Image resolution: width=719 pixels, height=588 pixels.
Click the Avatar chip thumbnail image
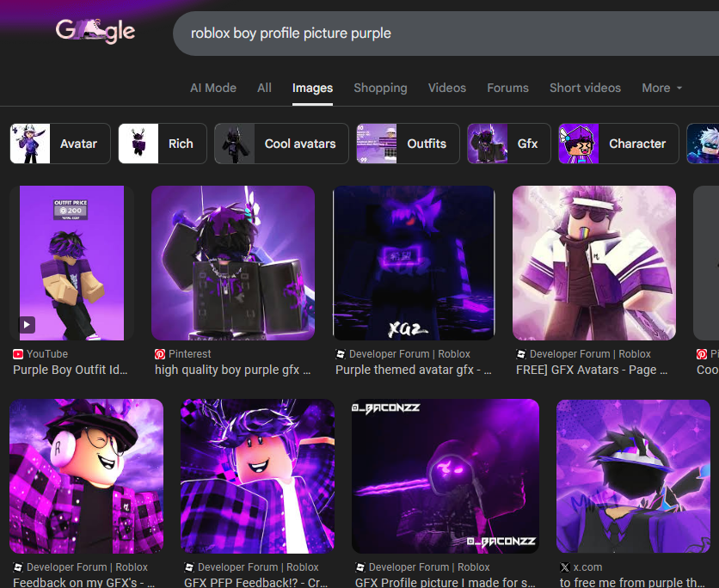[x=30, y=144]
